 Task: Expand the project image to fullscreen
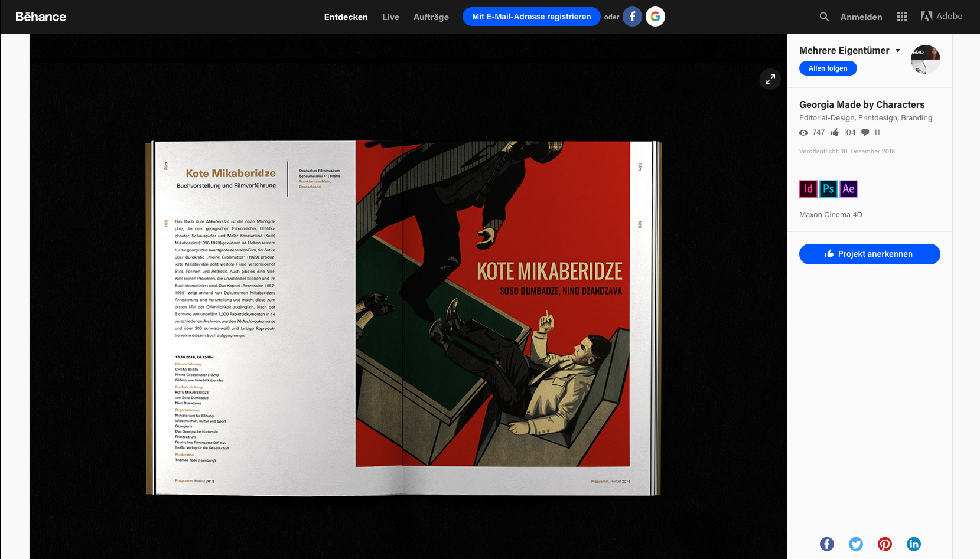coord(770,79)
